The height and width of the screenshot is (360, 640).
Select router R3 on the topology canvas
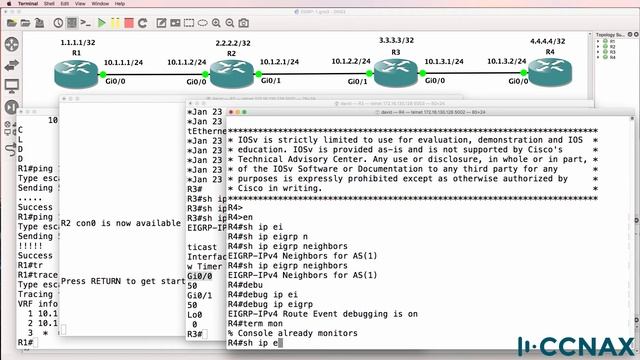[396, 73]
